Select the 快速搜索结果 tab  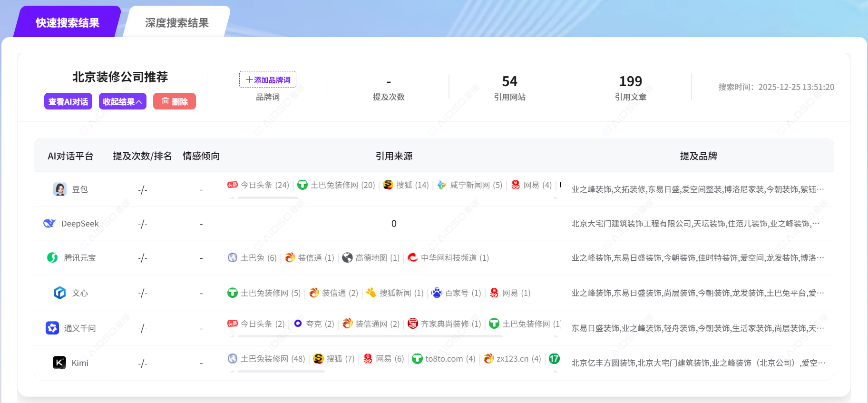(x=68, y=23)
